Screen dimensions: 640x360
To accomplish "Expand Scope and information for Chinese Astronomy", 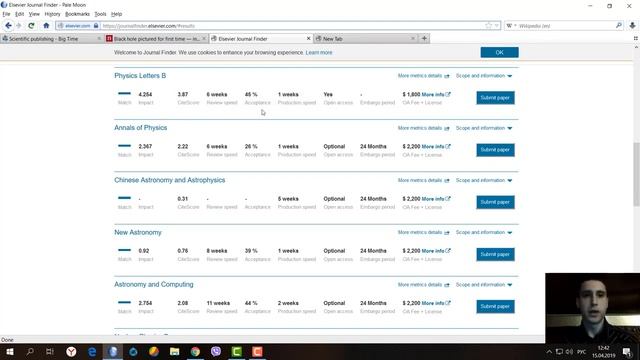I will point(484,180).
